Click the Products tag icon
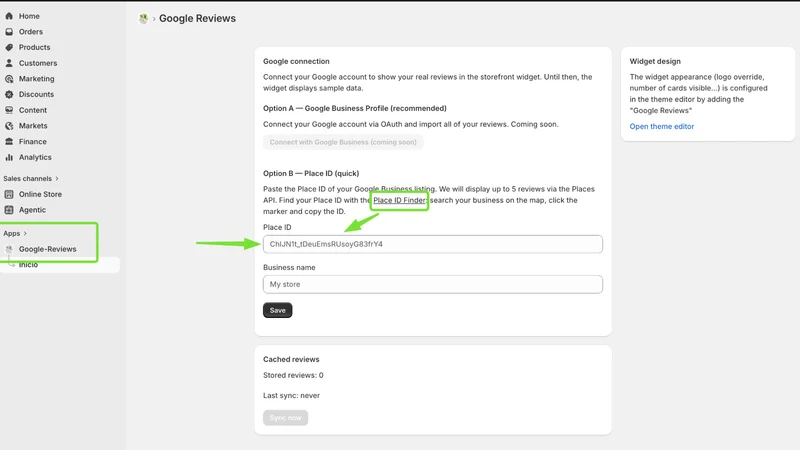The height and width of the screenshot is (450, 800). click(9, 47)
